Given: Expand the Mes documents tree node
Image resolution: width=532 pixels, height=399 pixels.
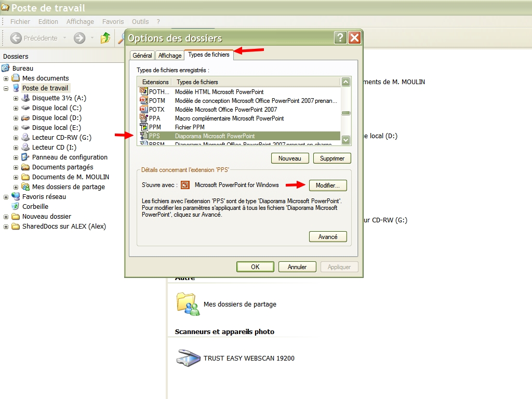Looking at the screenshot, I should coord(6,78).
